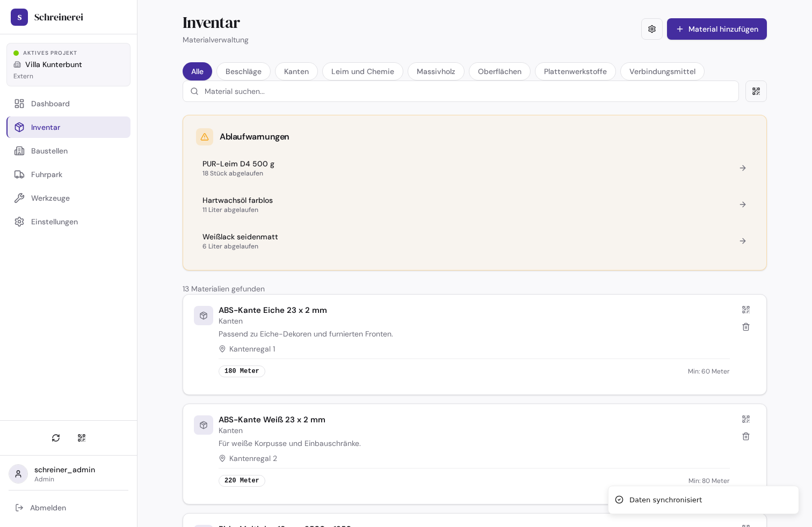The height and width of the screenshot is (527, 812).
Task: Click the Material hinzufügen button
Action: [x=716, y=29]
